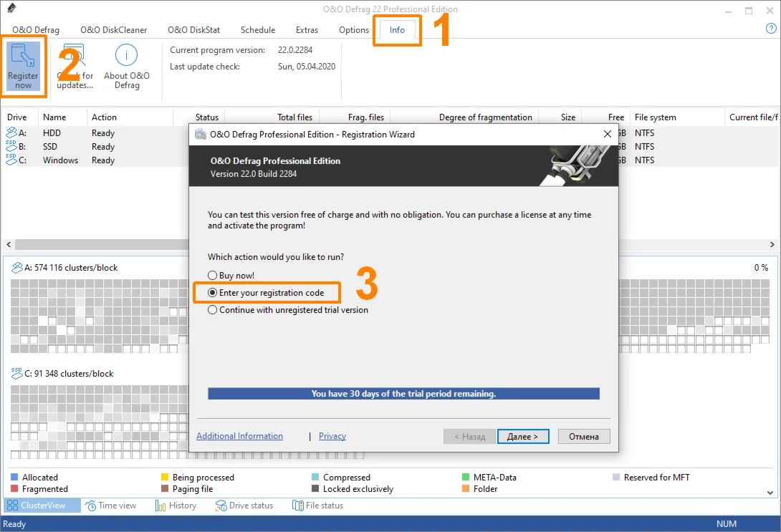
Task: Open the O&O Defrag tab
Action: [x=36, y=30]
